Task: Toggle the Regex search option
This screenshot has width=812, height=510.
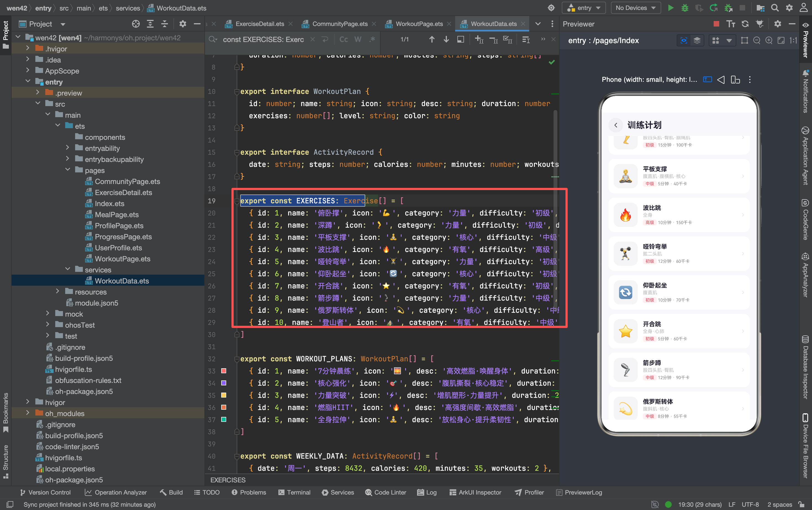Action: (x=372, y=40)
